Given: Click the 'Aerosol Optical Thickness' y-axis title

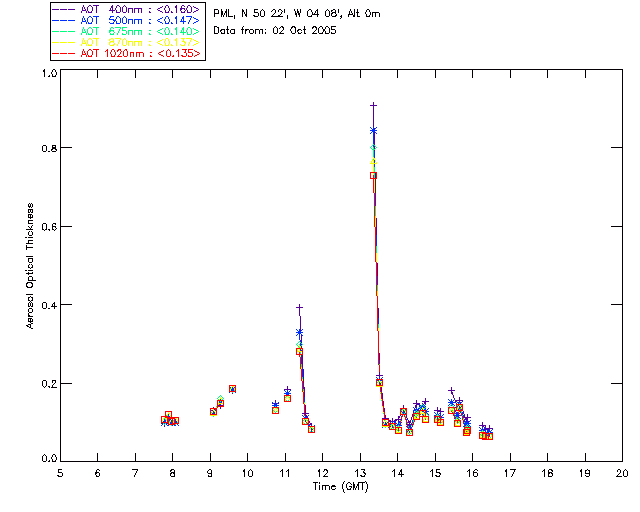Looking at the screenshot, I should coord(29,266).
